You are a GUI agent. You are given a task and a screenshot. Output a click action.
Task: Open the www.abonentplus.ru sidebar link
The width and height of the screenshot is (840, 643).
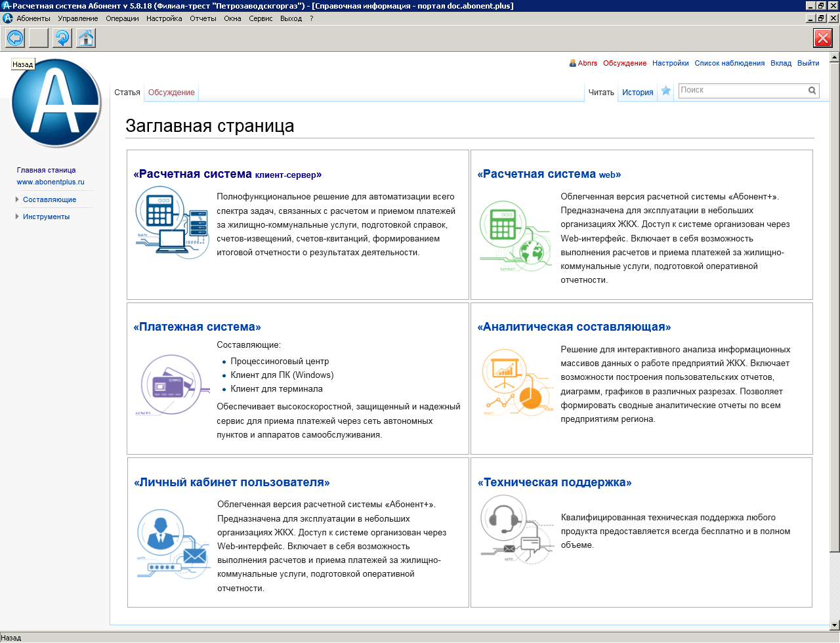(x=51, y=182)
